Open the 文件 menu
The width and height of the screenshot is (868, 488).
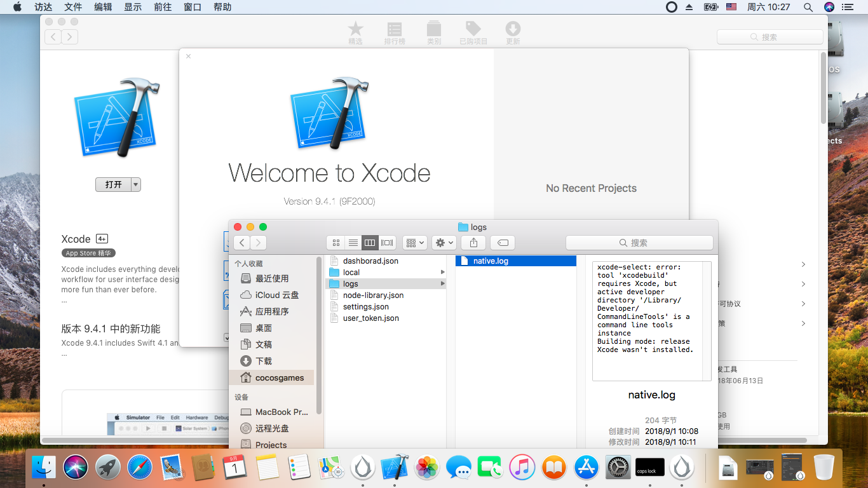(73, 7)
